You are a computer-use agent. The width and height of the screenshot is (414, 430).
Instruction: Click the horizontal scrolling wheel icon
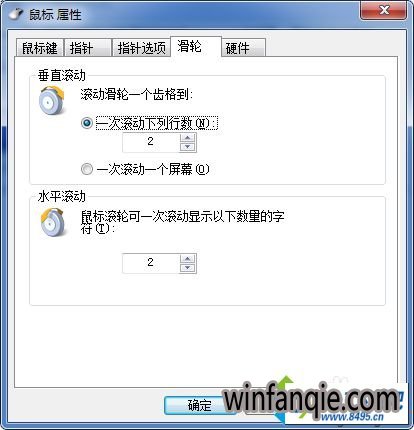pos(52,222)
